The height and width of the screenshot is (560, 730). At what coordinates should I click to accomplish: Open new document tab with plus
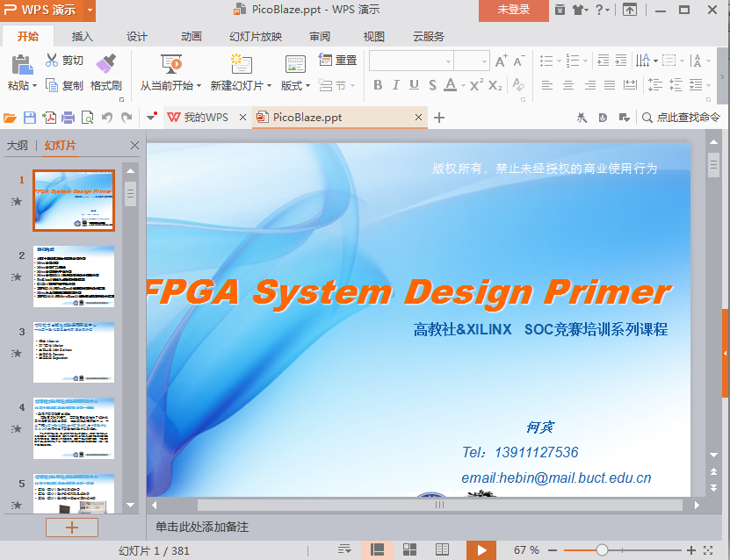[438, 118]
